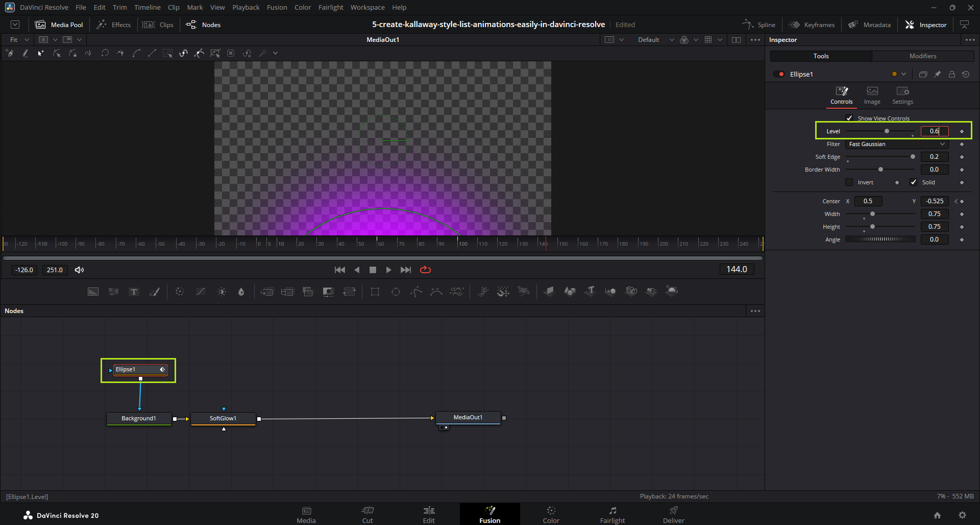Open the Fusion menu in menu bar
Viewport: 980px width, 525px height.
coord(277,7)
